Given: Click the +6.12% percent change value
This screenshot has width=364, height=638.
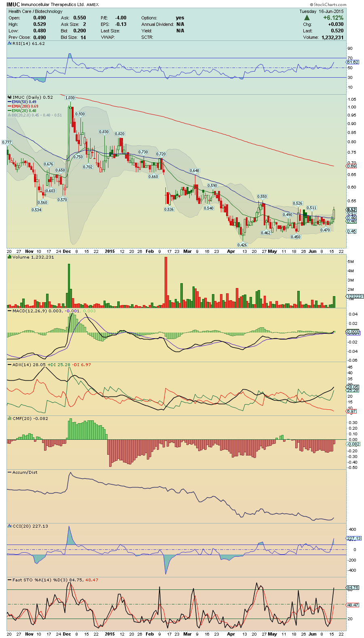Looking at the screenshot, I should click(x=333, y=18).
